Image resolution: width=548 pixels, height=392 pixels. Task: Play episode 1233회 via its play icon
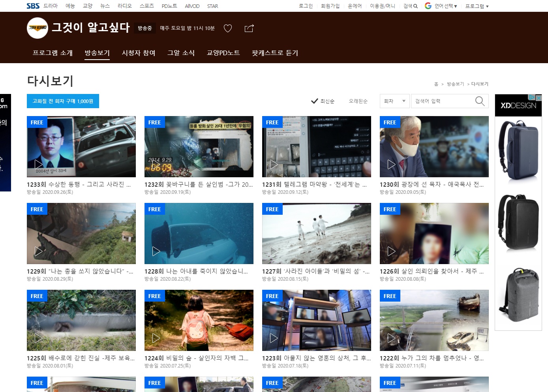38,164
